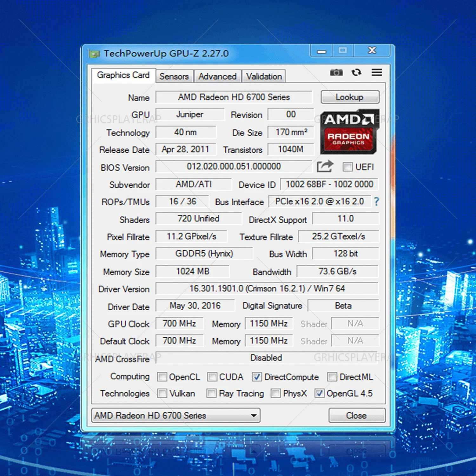
Task: Click the Die Size field showing 170 mm²
Action: 291,132
